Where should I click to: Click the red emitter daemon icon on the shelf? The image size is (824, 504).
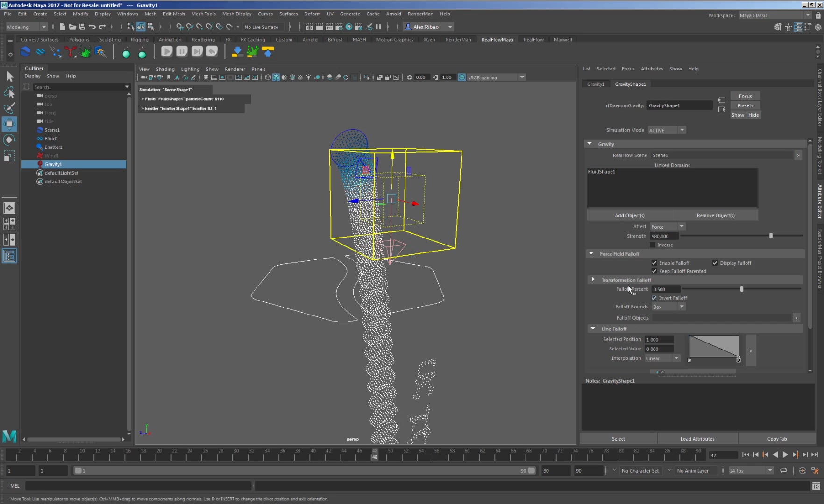[x=71, y=52]
